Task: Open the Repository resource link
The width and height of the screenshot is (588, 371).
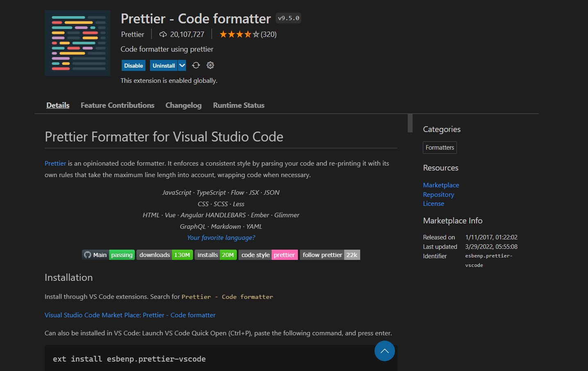Action: click(x=438, y=195)
